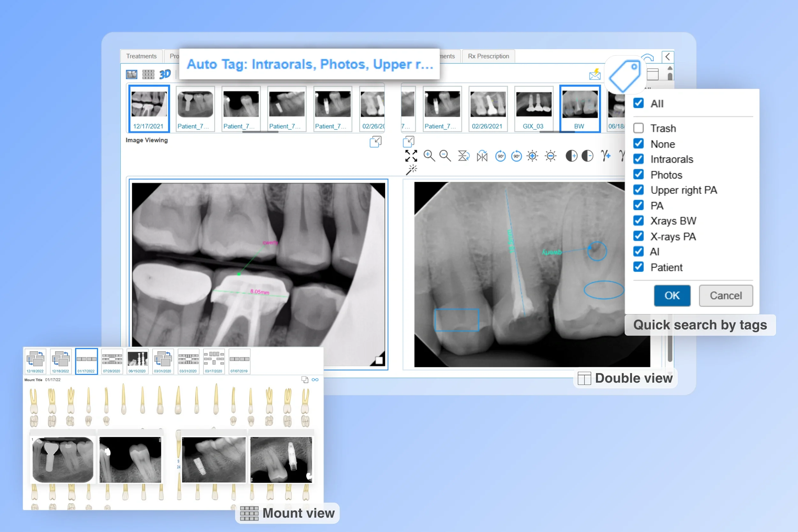Uncheck the Xrays BW checkbox

tap(638, 221)
